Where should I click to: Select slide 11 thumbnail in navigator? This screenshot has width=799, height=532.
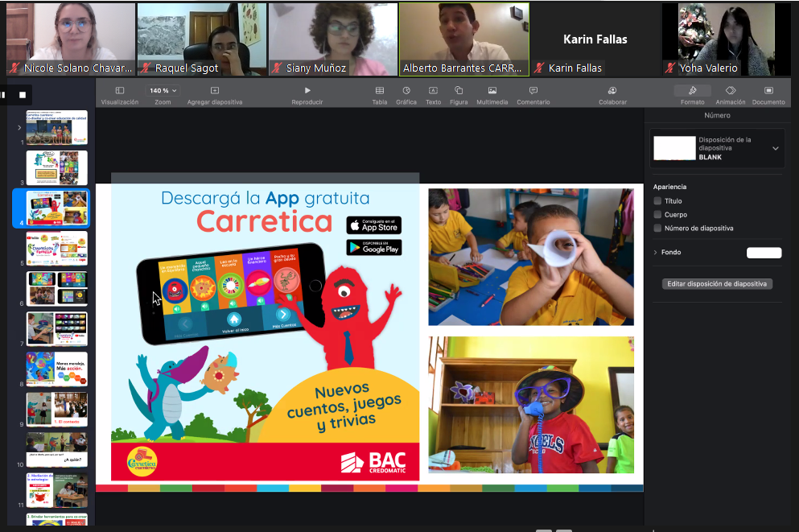coord(56,489)
